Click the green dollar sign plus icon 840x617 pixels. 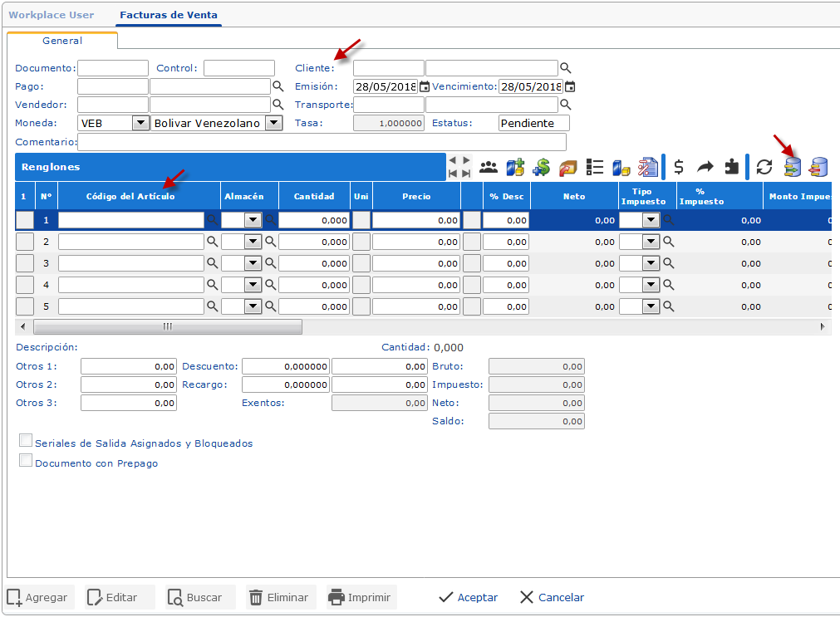(542, 167)
